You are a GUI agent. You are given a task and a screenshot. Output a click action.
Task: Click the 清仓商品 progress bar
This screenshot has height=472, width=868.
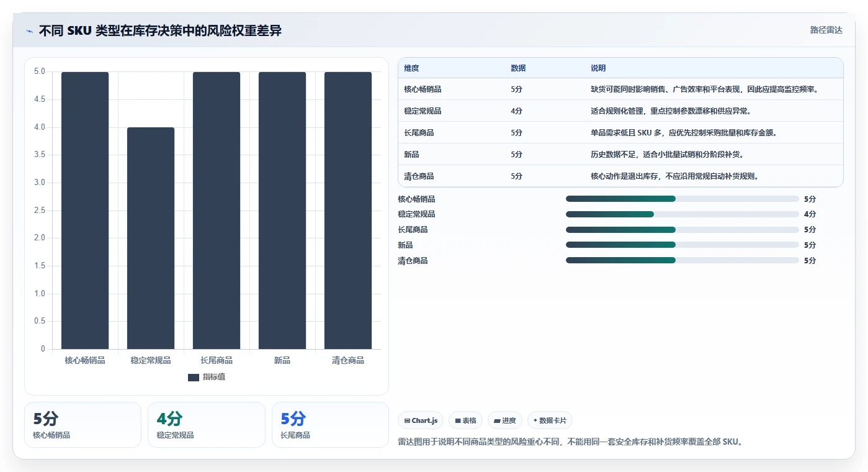pos(682,261)
